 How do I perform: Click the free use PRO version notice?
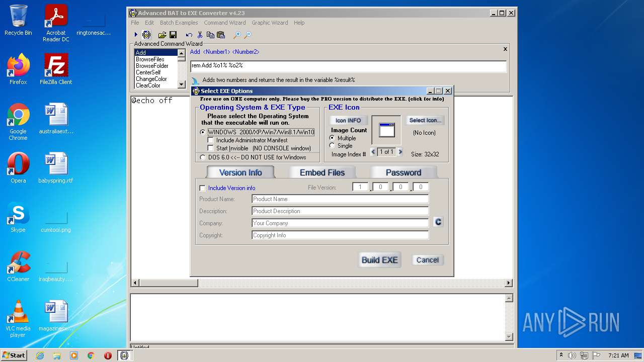click(322, 99)
